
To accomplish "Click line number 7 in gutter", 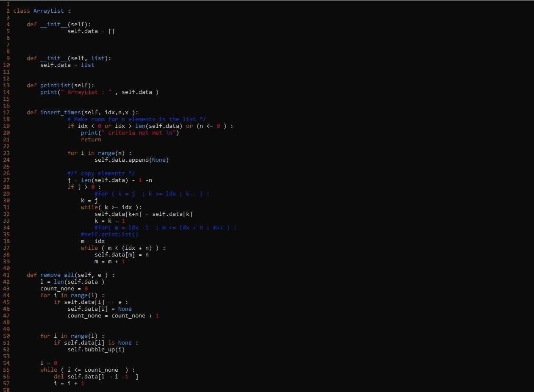I will (8, 45).
